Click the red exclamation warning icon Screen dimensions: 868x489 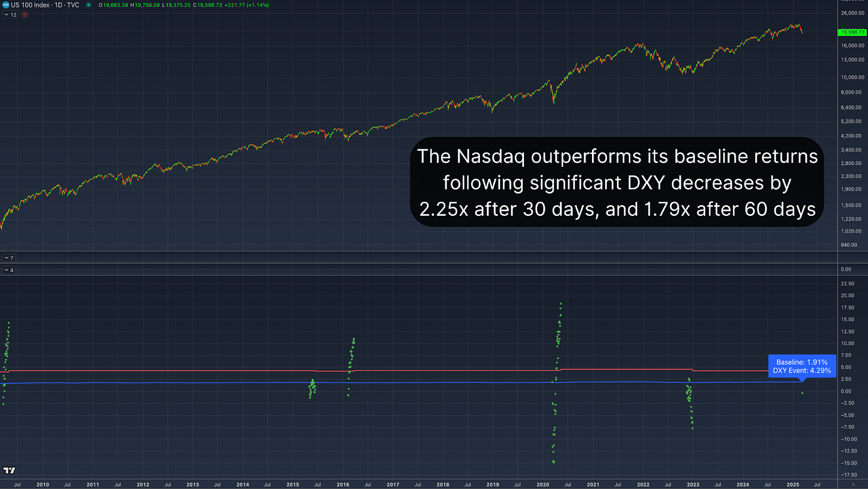[26, 15]
